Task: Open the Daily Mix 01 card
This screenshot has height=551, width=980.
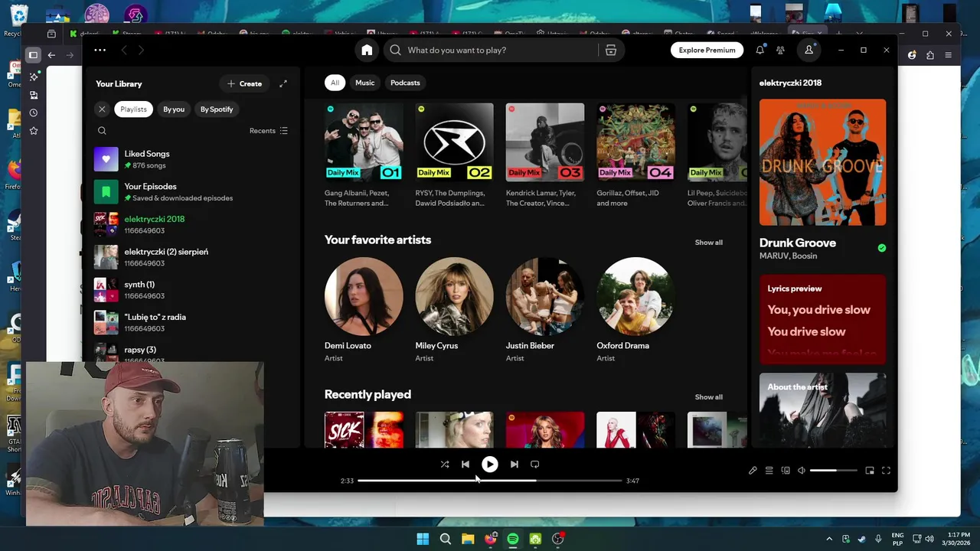Action: 364,156
